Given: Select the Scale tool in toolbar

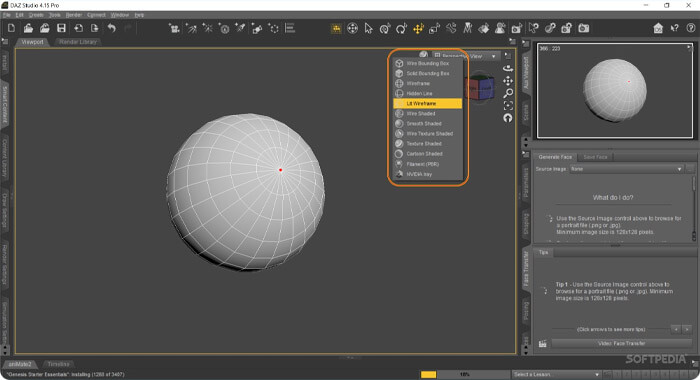Looking at the screenshot, I should click(x=434, y=29).
